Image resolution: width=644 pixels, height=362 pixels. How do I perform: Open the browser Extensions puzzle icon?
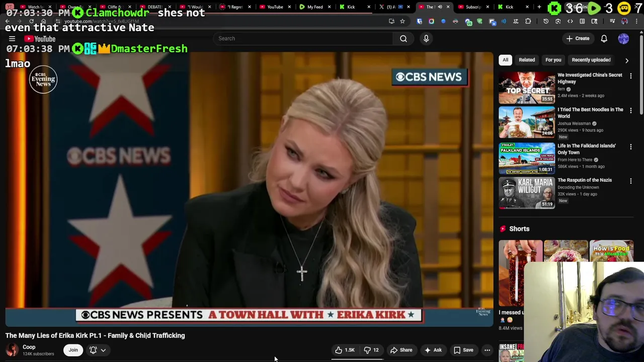pyautogui.click(x=528, y=21)
